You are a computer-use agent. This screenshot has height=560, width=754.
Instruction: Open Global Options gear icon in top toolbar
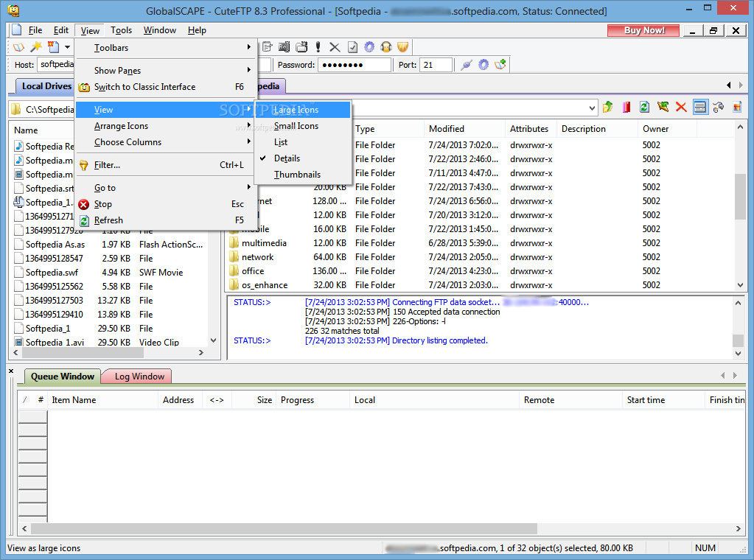[x=369, y=47]
